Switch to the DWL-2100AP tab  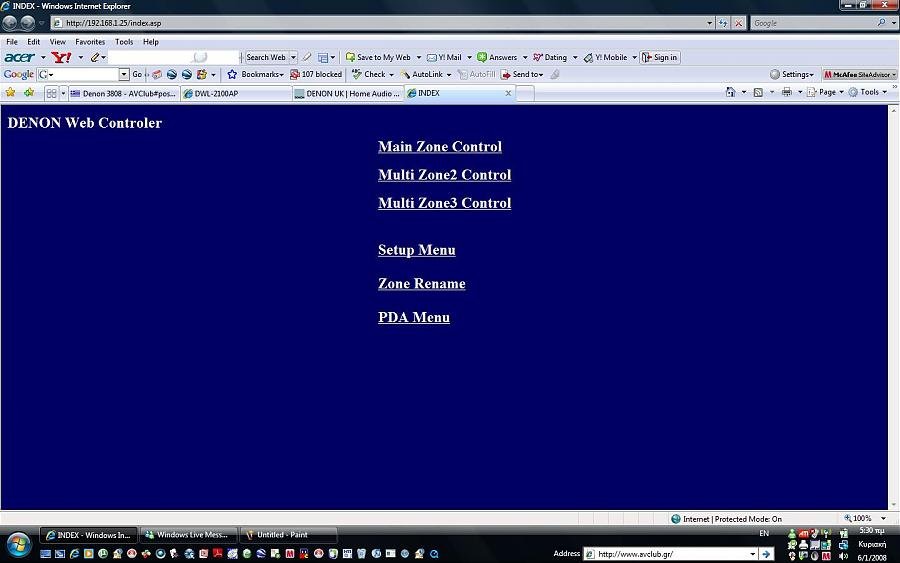pyautogui.click(x=236, y=94)
